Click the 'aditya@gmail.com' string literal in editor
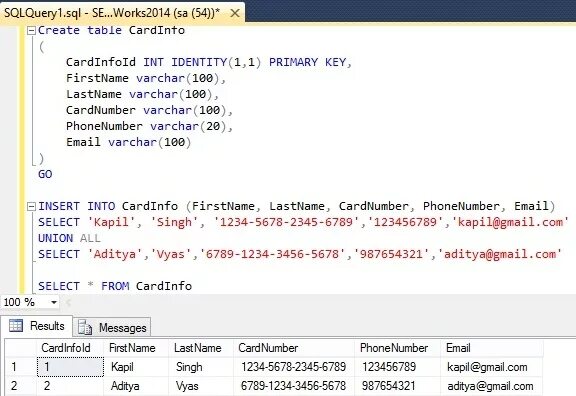Viewport: 576px width, 396px height. (500, 254)
